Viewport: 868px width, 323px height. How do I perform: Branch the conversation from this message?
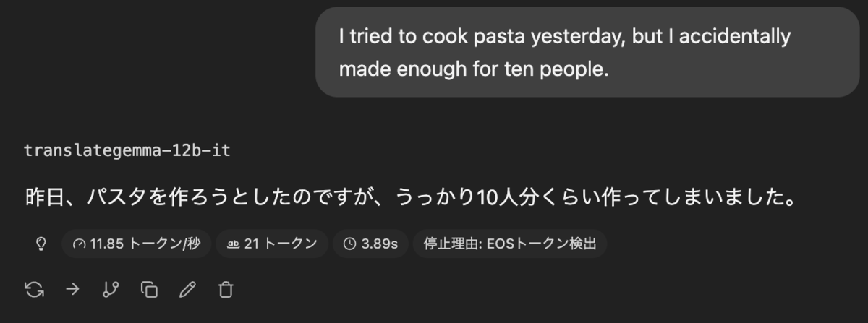[x=111, y=290]
